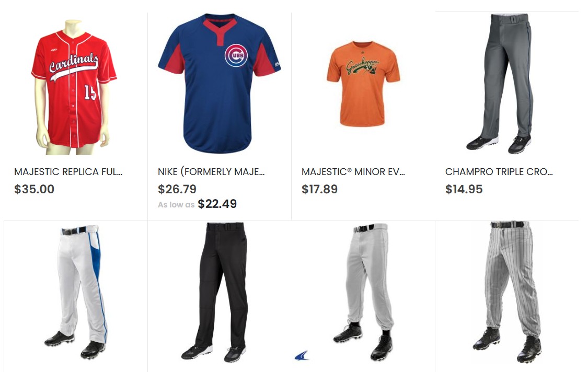The width and height of the screenshot is (588, 372).
Task: Click the $35.00 price of Cardinals jersey
Action: click(34, 189)
